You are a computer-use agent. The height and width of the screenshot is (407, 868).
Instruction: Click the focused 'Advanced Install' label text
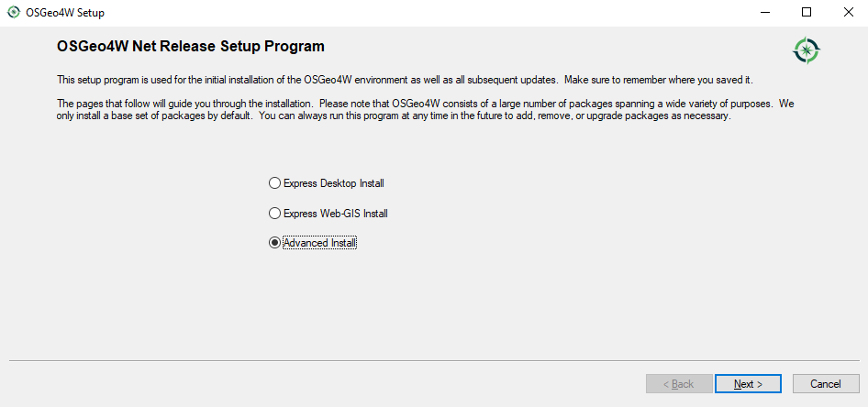tap(320, 243)
